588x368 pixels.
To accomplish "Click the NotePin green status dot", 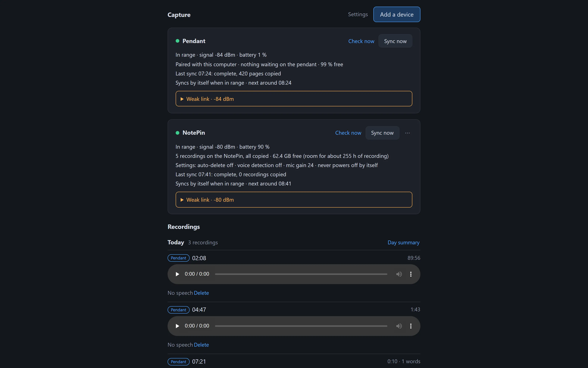I will pos(177,133).
